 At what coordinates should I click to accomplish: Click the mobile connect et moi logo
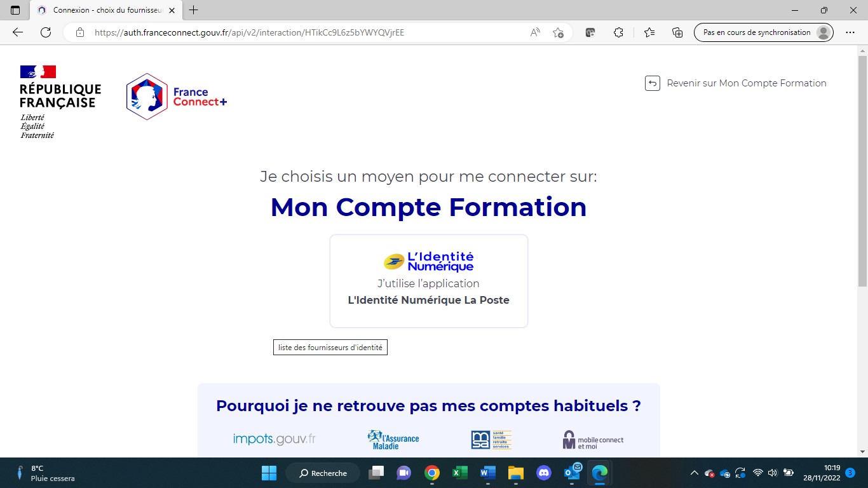pos(593,440)
